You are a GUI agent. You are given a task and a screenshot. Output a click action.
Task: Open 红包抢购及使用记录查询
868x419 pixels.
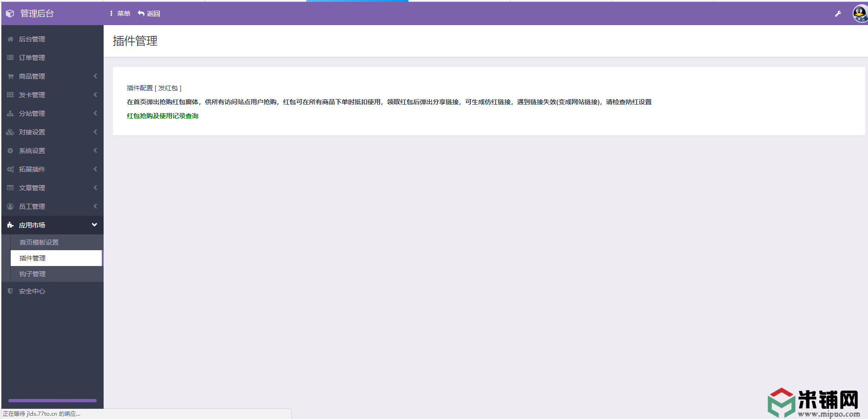[162, 115]
